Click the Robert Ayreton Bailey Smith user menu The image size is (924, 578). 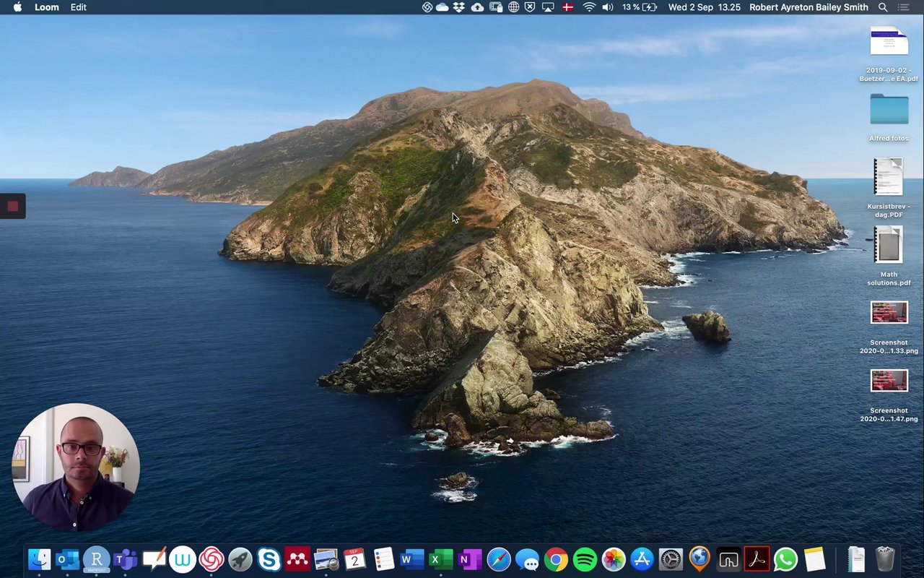point(808,7)
